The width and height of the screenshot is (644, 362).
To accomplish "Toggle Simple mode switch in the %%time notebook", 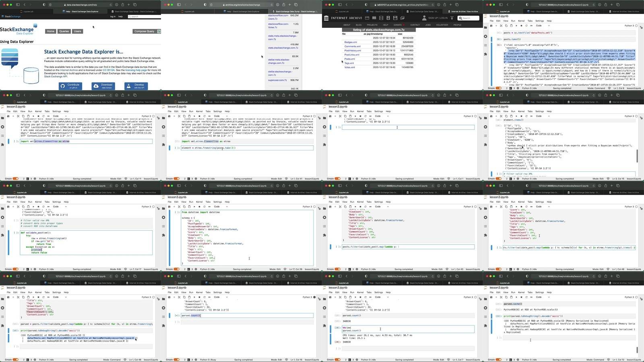I will [337, 360].
